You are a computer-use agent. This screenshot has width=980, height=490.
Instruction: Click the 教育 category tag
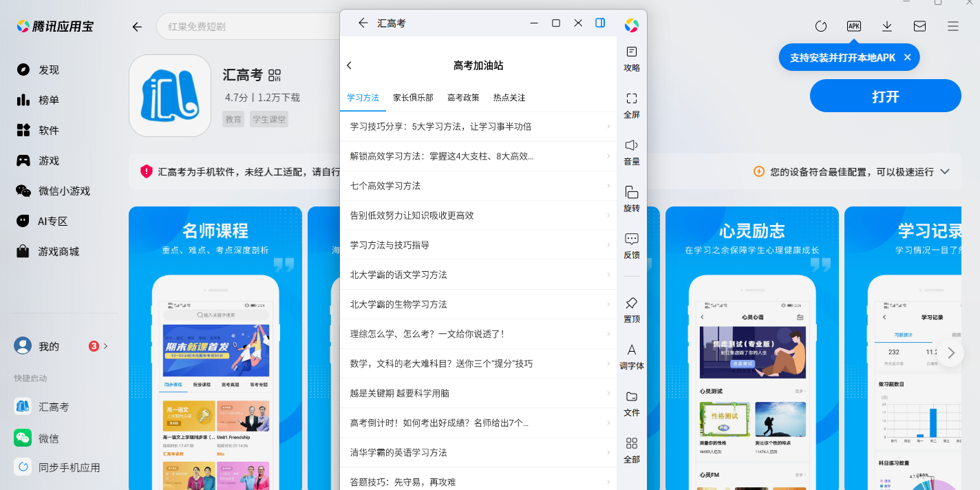(x=233, y=119)
